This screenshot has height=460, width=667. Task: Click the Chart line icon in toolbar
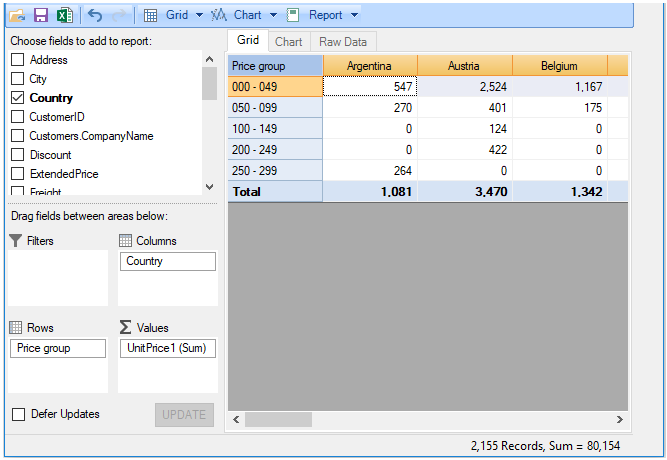[219, 15]
